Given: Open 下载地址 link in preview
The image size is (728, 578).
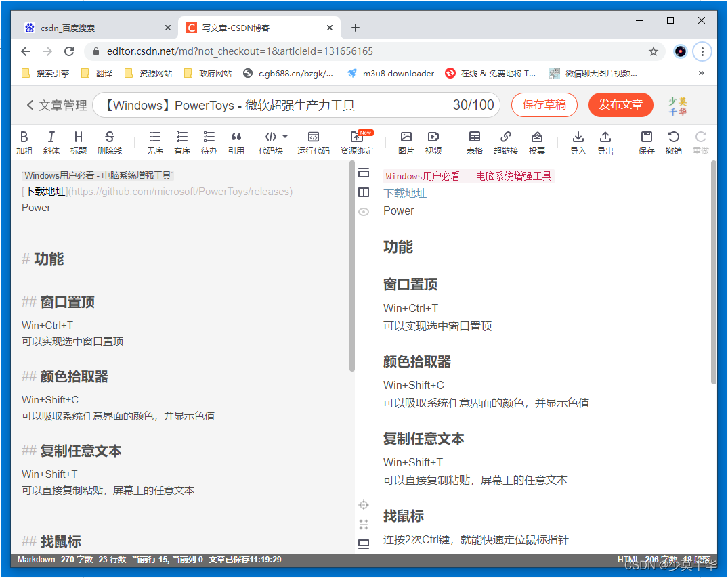Looking at the screenshot, I should pyautogui.click(x=405, y=193).
